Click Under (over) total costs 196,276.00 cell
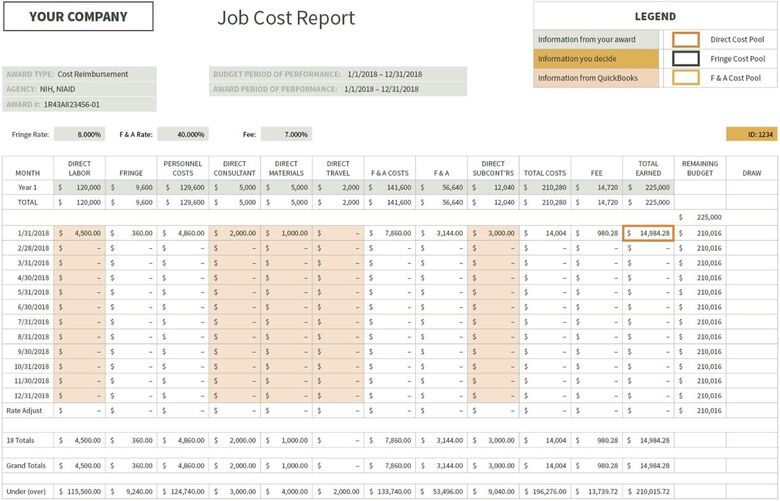Screen dimensions: 780x501 pyautogui.click(x=545, y=492)
